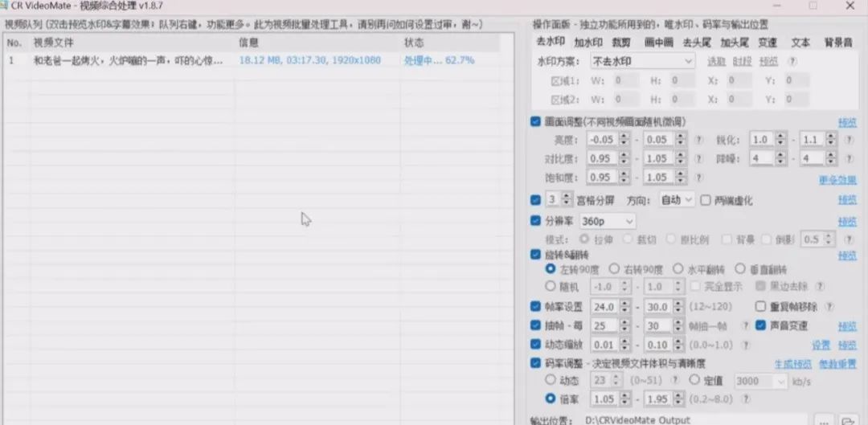The width and height of the screenshot is (868, 425).
Task: Open the resolution dropdown showing 360p
Action: [x=608, y=222]
